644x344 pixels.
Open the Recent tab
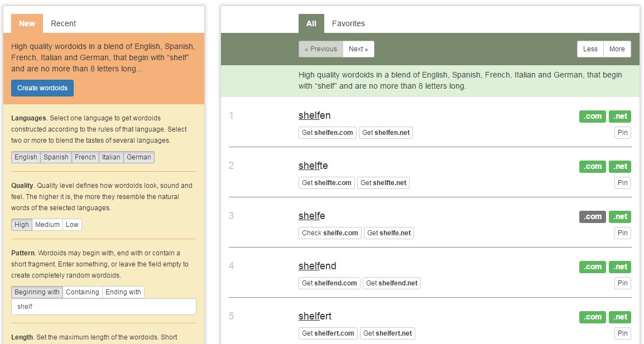pyautogui.click(x=63, y=23)
